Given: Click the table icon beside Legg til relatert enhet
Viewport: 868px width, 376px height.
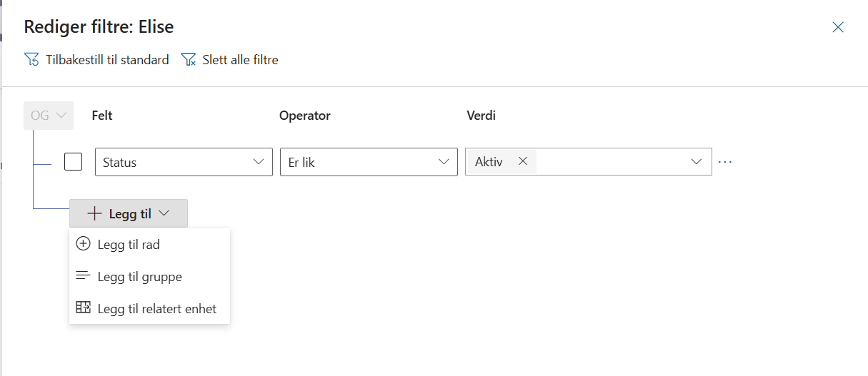Looking at the screenshot, I should click(84, 308).
